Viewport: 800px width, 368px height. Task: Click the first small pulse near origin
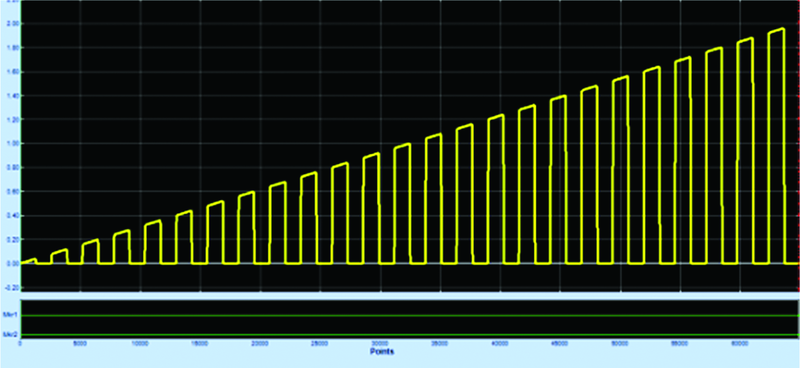[28, 261]
